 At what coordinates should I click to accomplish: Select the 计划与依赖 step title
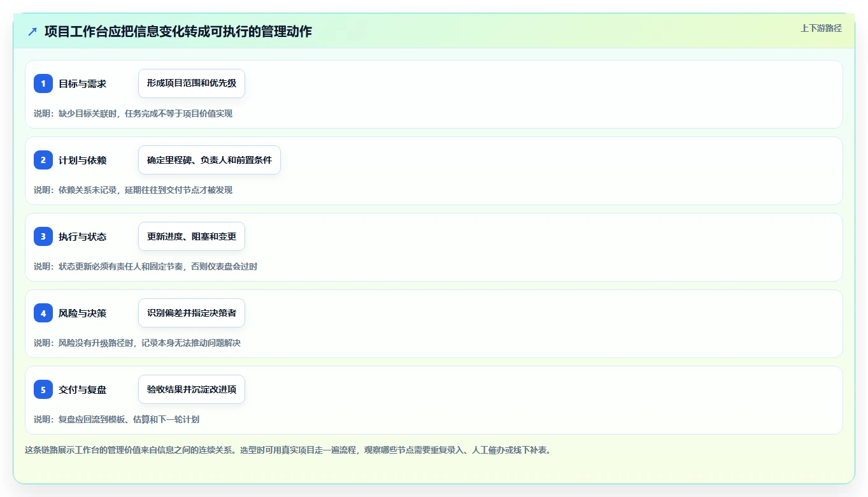[x=83, y=160]
